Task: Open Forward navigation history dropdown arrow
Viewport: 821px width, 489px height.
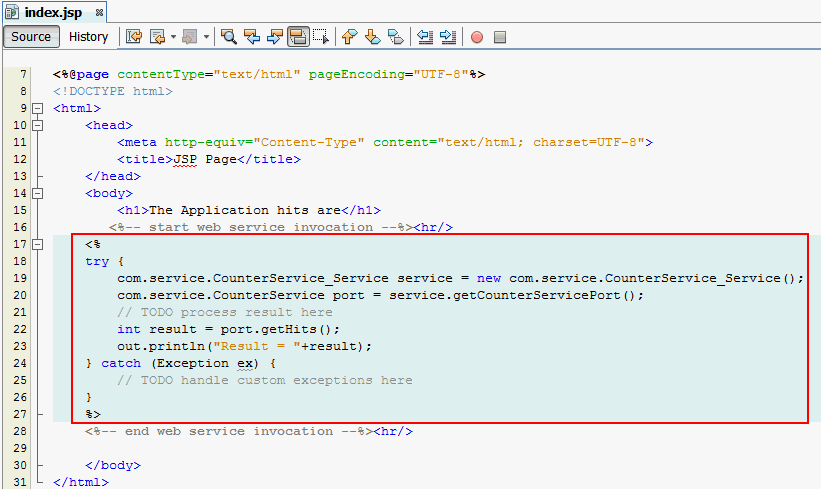Action: click(206, 37)
